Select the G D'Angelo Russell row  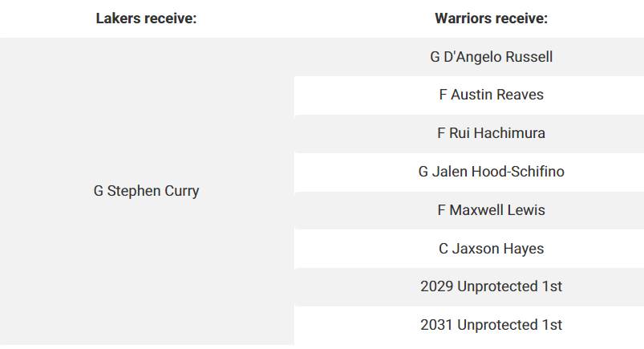469,57
